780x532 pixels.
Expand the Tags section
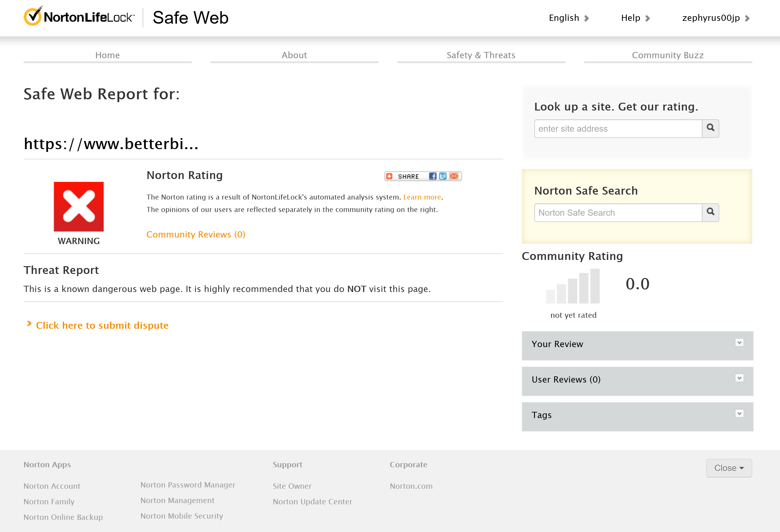pos(739,414)
